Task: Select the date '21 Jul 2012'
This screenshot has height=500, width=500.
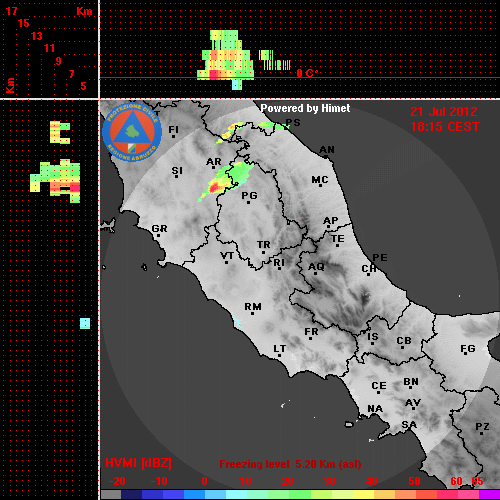Action: click(x=444, y=112)
